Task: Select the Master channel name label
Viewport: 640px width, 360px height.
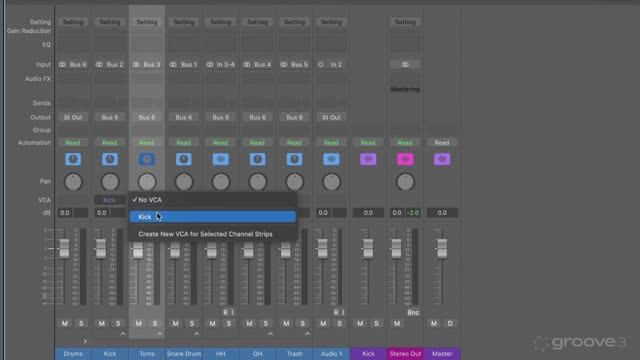Action: 442,353
